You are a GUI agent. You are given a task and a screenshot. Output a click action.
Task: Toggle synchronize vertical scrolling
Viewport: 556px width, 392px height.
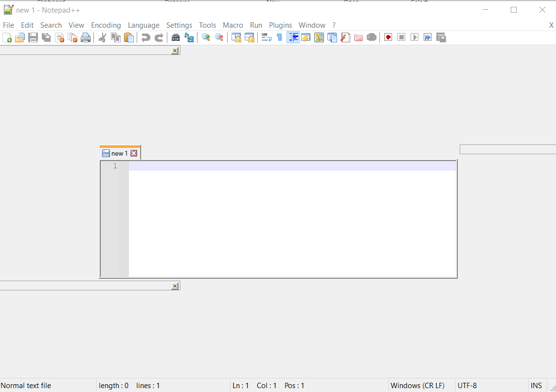(236, 37)
